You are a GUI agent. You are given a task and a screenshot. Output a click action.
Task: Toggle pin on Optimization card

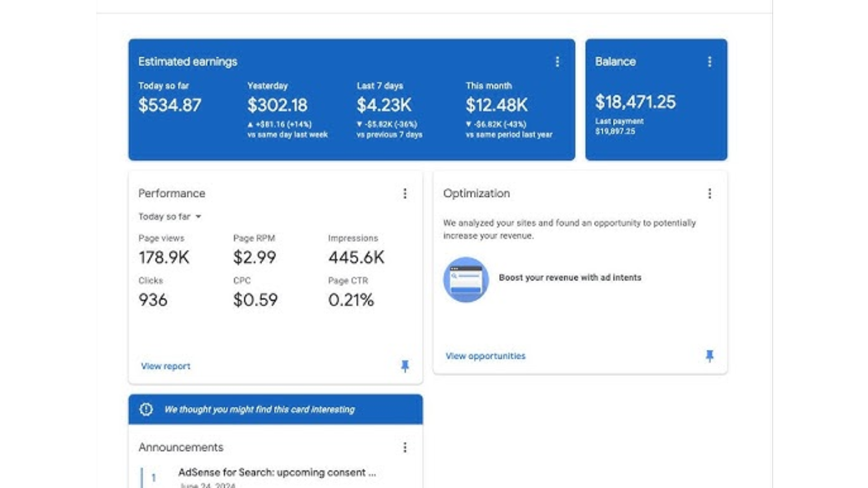tap(709, 356)
